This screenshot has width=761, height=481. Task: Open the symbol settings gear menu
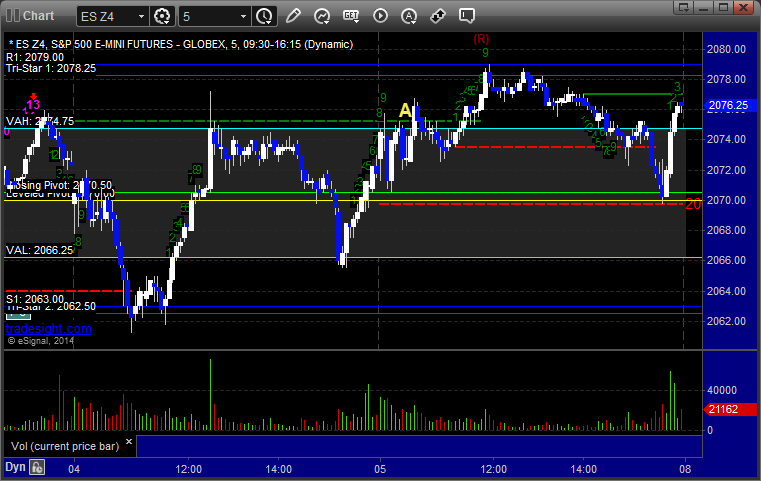(x=162, y=16)
